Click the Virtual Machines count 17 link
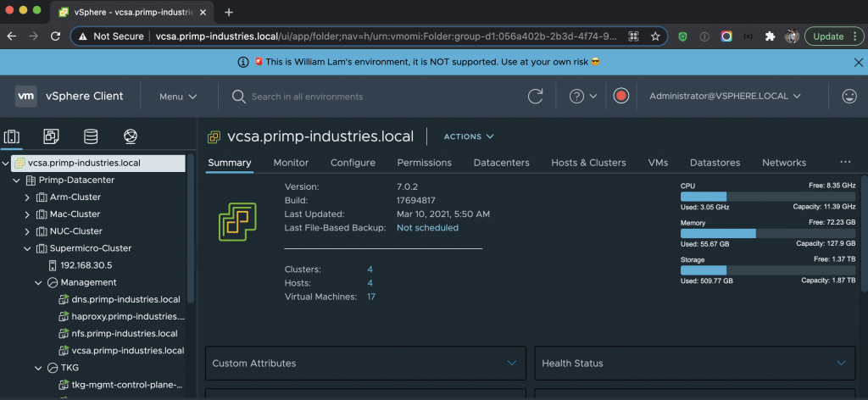The width and height of the screenshot is (868, 400). (x=371, y=297)
